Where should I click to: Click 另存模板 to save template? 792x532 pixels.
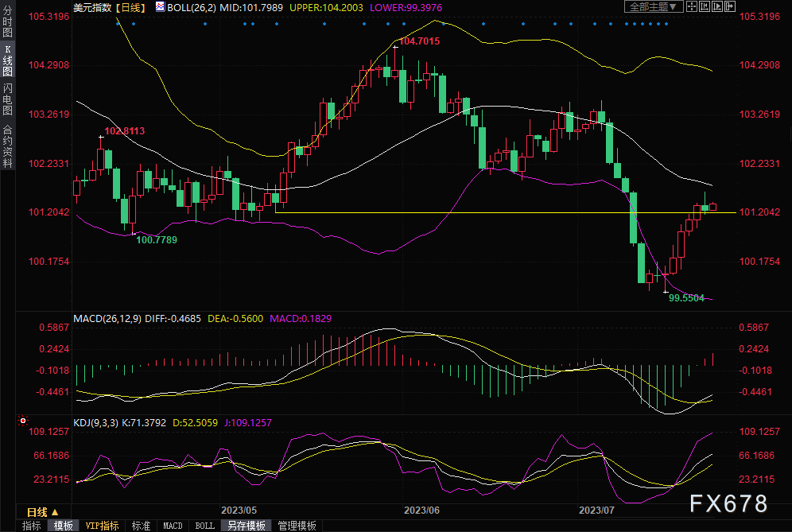click(246, 526)
